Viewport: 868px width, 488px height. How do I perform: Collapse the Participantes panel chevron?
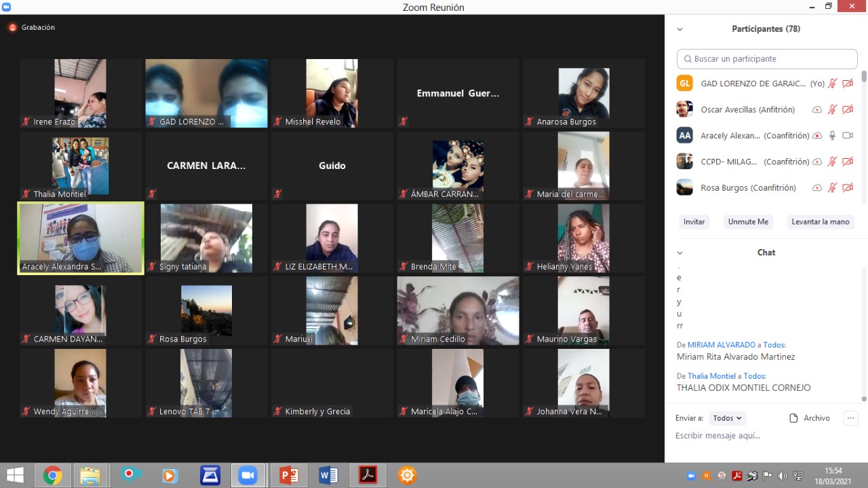[679, 29]
